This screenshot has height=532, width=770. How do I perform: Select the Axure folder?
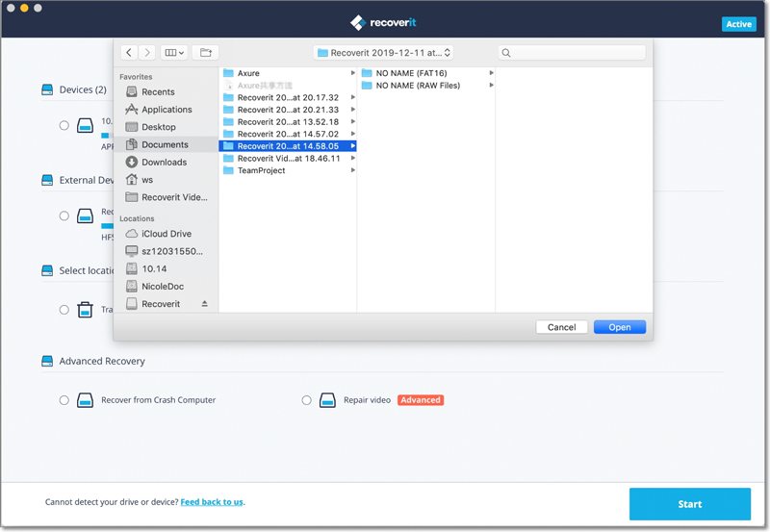click(x=248, y=73)
